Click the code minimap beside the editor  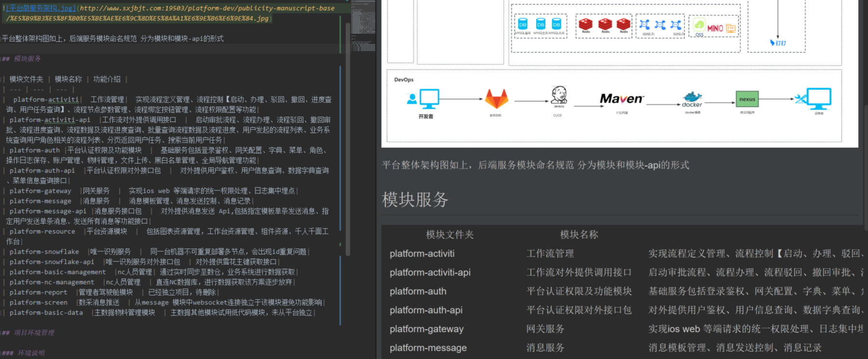363,26
